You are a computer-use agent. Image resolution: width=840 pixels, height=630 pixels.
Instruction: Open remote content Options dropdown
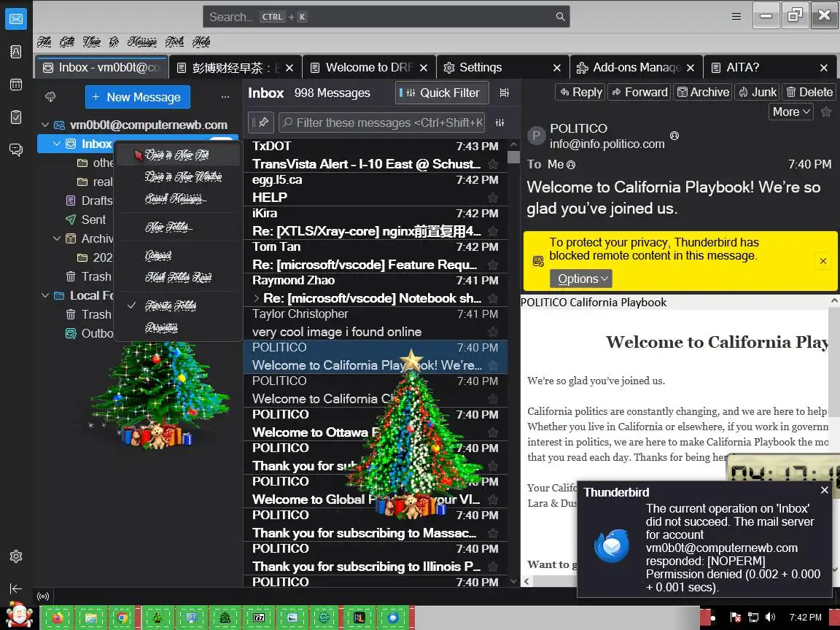(x=581, y=279)
